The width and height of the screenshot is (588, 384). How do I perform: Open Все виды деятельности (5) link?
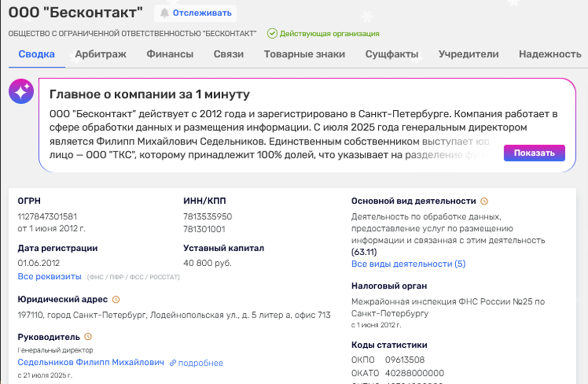408,264
